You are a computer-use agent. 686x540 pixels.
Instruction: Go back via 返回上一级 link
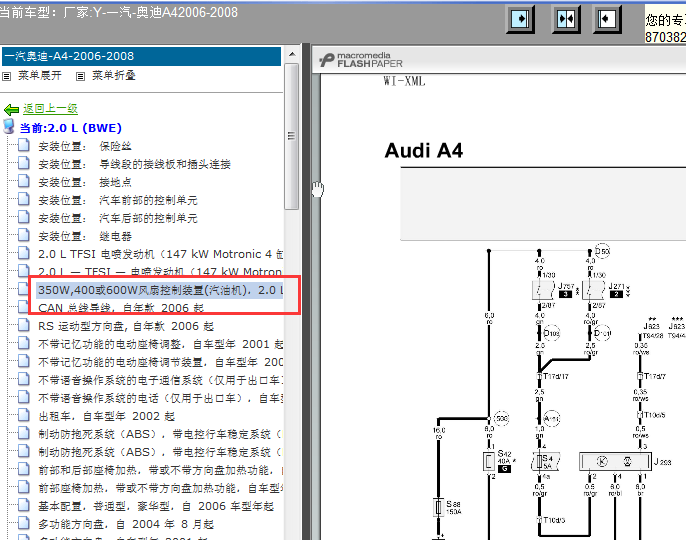(x=50, y=109)
